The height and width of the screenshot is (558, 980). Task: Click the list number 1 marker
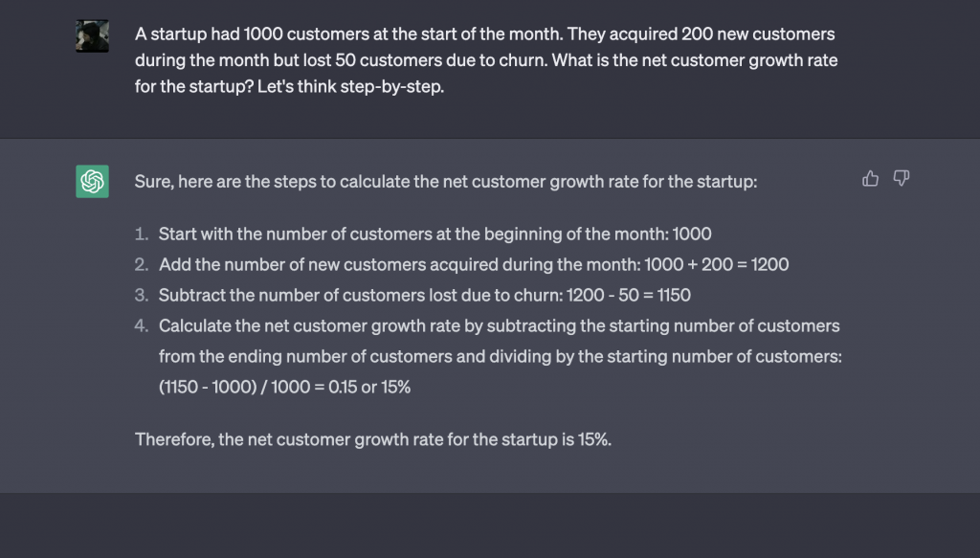(x=142, y=234)
